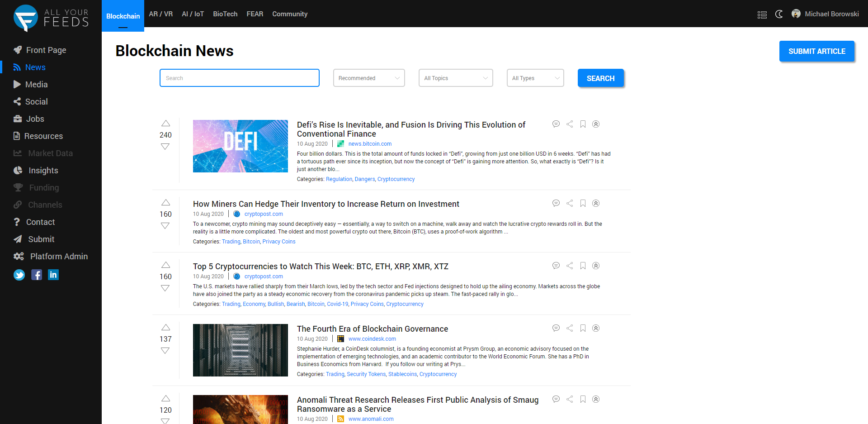Open the LinkedIn social link

[53, 275]
